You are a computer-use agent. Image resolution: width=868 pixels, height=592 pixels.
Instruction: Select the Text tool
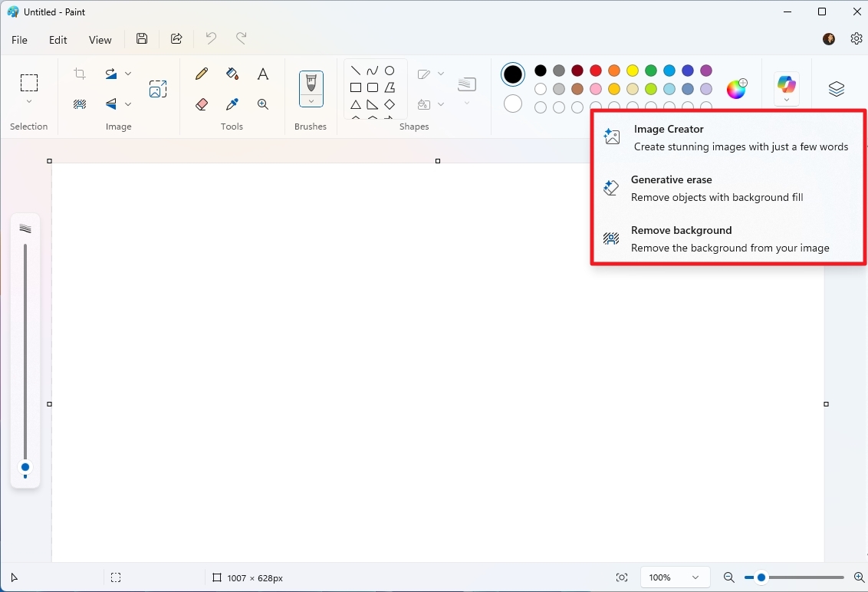[x=262, y=74]
